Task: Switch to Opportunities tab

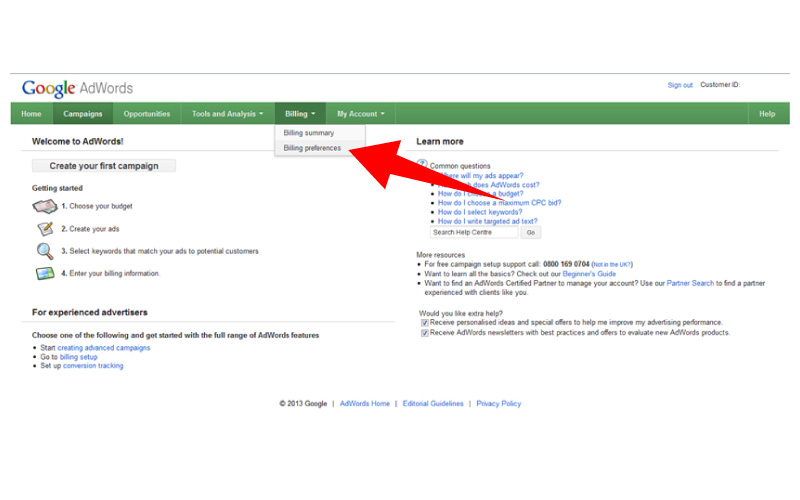Action: 147,114
